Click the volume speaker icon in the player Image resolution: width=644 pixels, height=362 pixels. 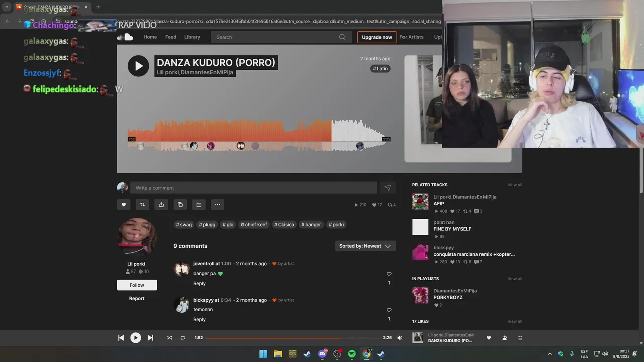click(x=400, y=338)
